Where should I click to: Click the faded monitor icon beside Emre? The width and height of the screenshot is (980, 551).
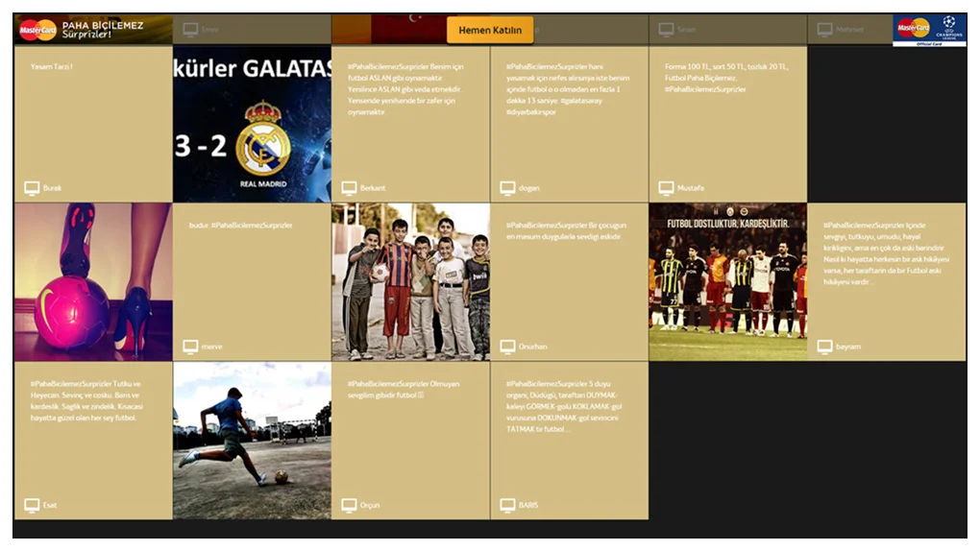click(x=190, y=30)
